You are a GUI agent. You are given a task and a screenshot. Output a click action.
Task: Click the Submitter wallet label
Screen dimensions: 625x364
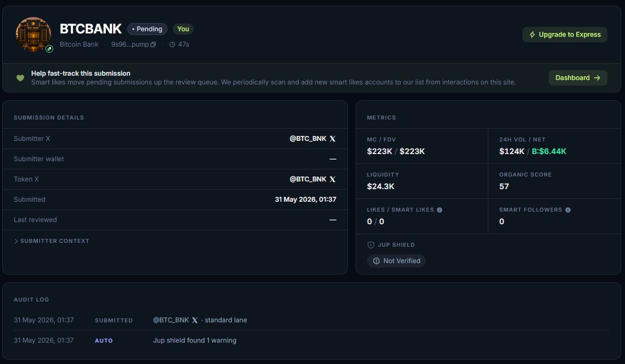point(38,159)
